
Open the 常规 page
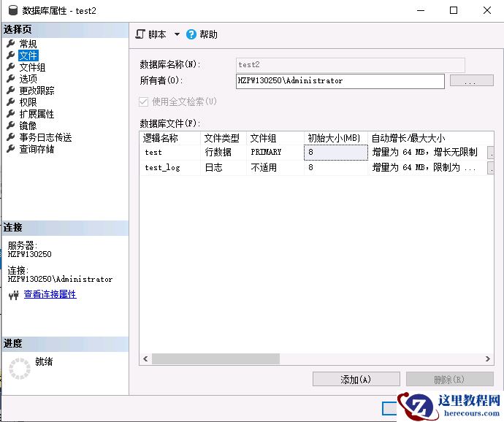point(28,44)
